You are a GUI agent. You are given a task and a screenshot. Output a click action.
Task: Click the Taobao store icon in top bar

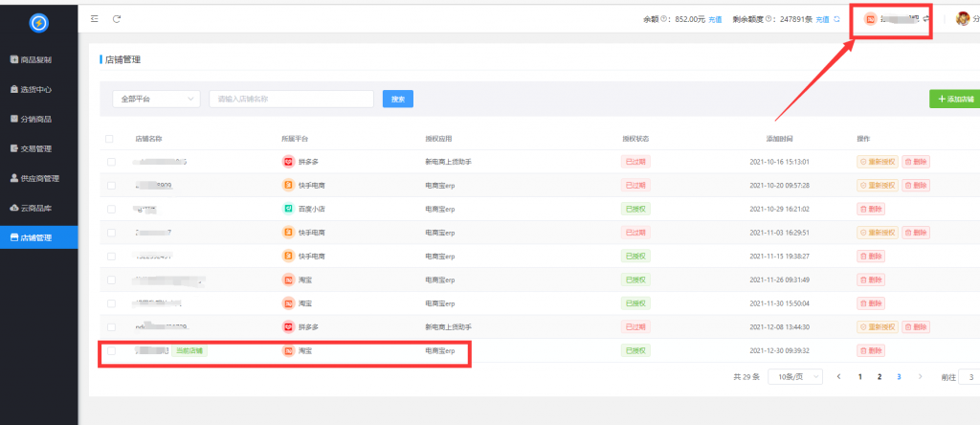pyautogui.click(x=870, y=19)
